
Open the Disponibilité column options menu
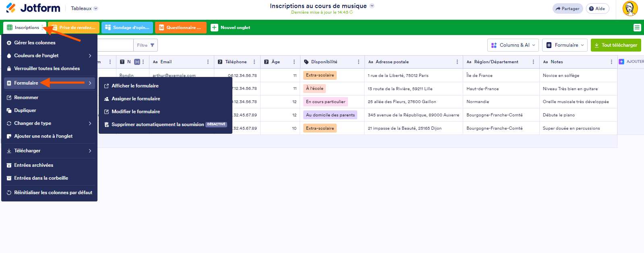[x=358, y=62]
